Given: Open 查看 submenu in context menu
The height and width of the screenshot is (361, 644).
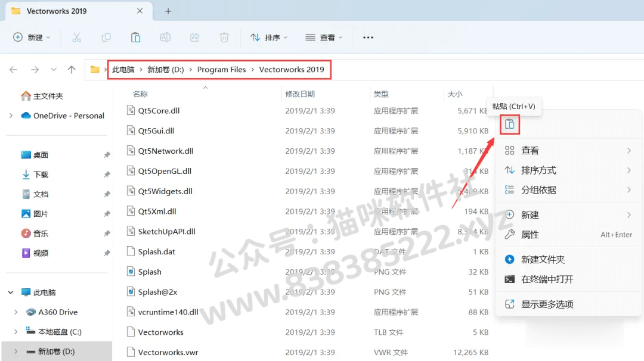Looking at the screenshot, I should tap(568, 151).
